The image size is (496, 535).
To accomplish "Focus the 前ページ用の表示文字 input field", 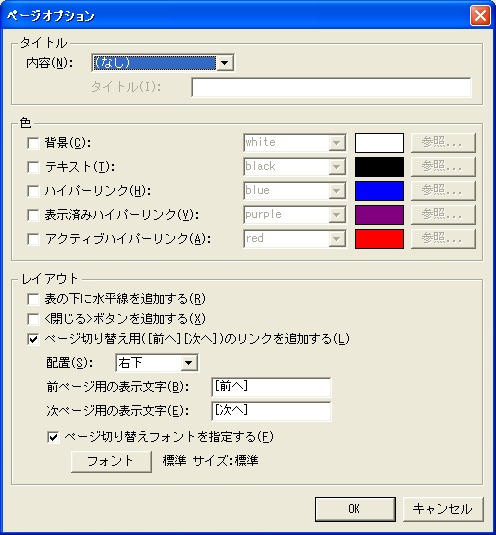I will click(x=271, y=387).
